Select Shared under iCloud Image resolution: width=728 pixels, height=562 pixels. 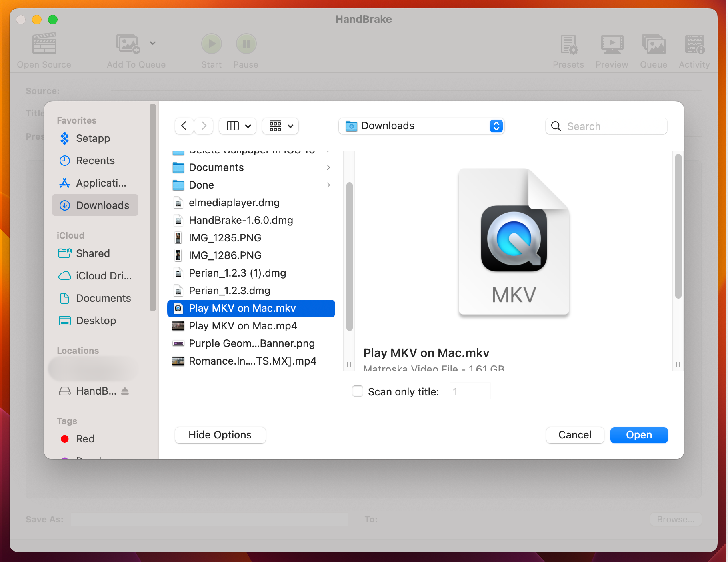95,253
